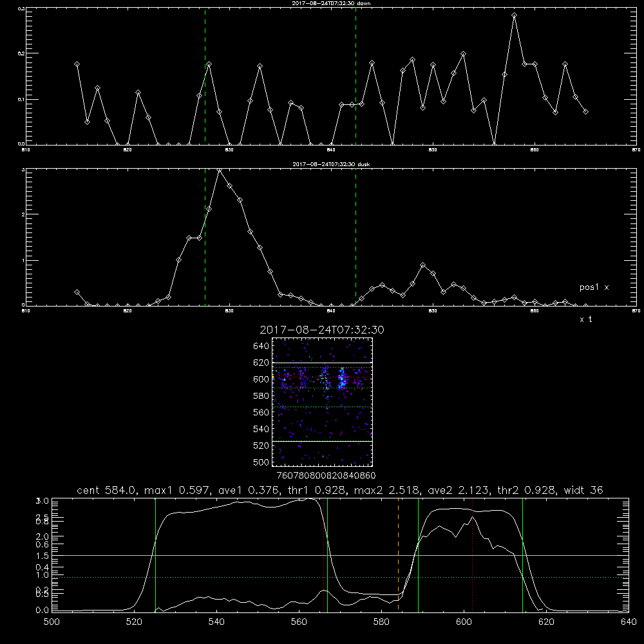644x644 pixels.
Task: Click the '2017-08-24T07:32:30 dawn' plot title
Action: 331,3
